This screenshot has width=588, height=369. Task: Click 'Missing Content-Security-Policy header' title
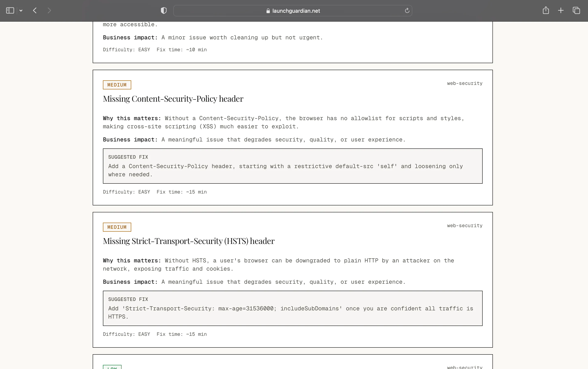[x=173, y=99]
